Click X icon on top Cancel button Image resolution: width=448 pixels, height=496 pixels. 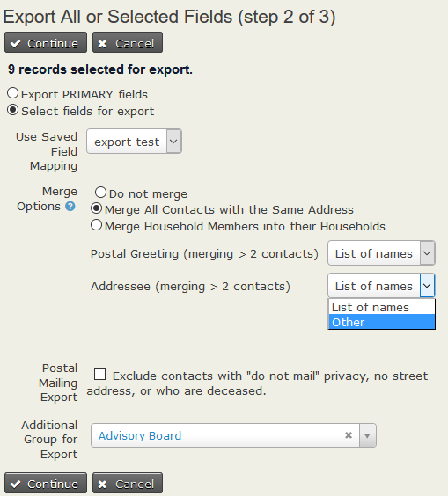pos(102,43)
